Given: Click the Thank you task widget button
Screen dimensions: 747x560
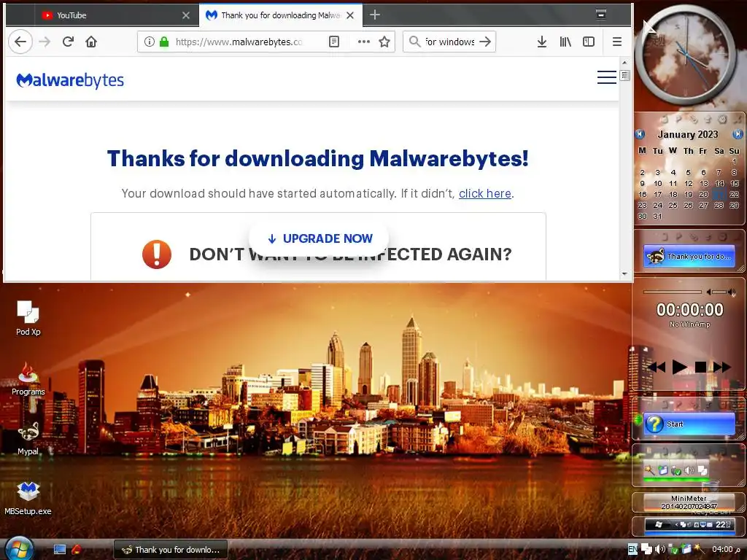Looking at the screenshot, I should [689, 256].
